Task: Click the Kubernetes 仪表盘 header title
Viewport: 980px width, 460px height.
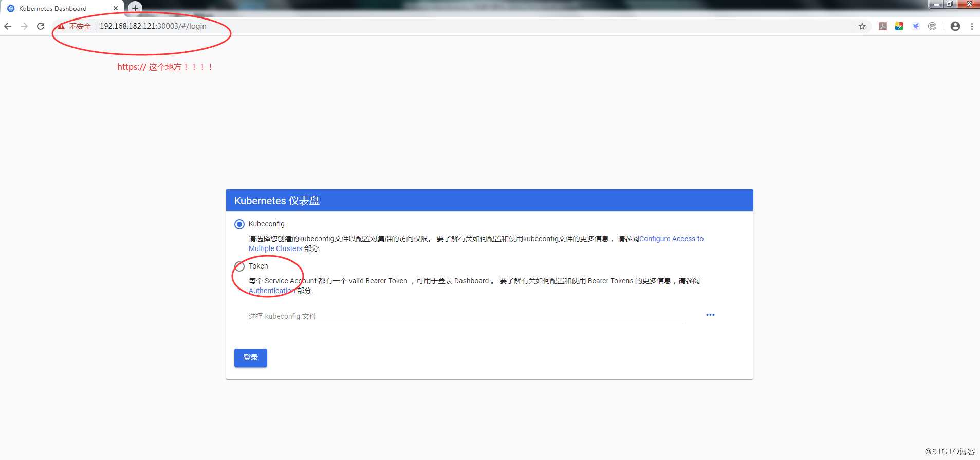Action: (277, 201)
